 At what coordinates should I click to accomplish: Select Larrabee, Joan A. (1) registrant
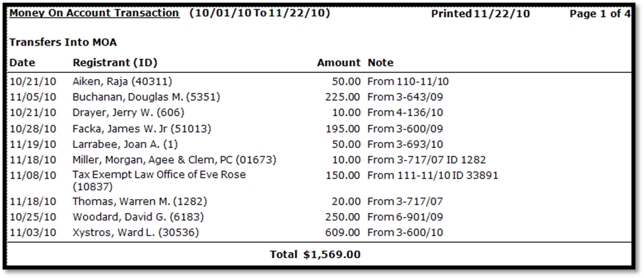pos(125,144)
